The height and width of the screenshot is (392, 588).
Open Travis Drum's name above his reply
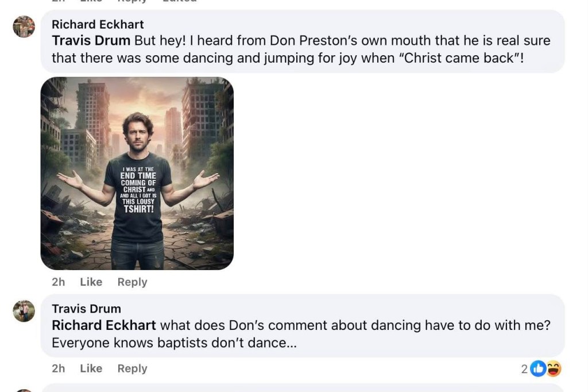click(x=86, y=309)
